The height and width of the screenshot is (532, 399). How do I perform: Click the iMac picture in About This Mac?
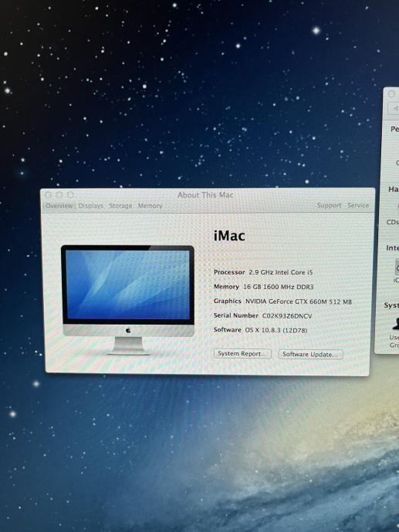127,300
